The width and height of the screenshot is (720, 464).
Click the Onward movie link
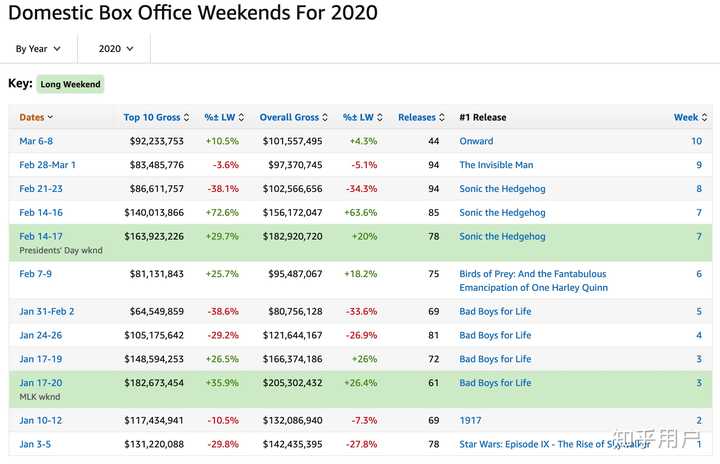476,141
